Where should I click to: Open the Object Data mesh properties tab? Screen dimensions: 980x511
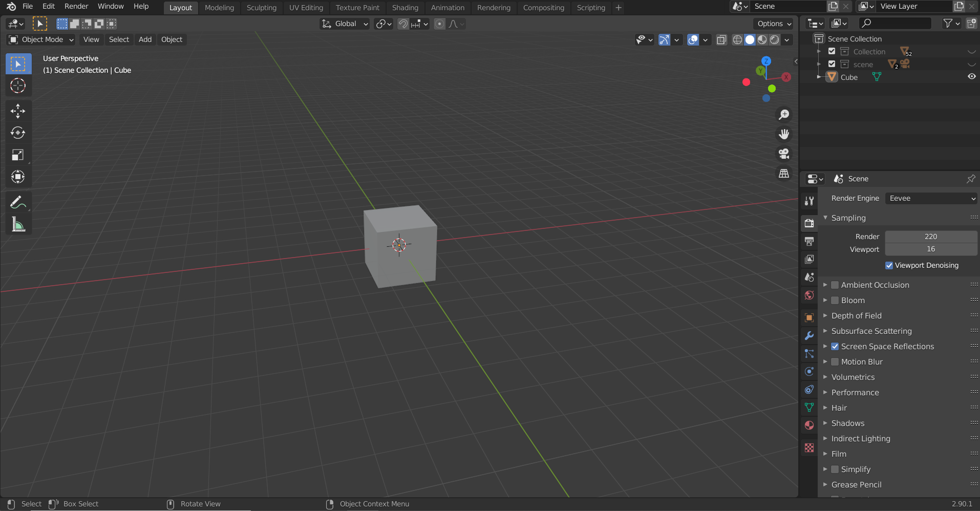click(x=809, y=407)
